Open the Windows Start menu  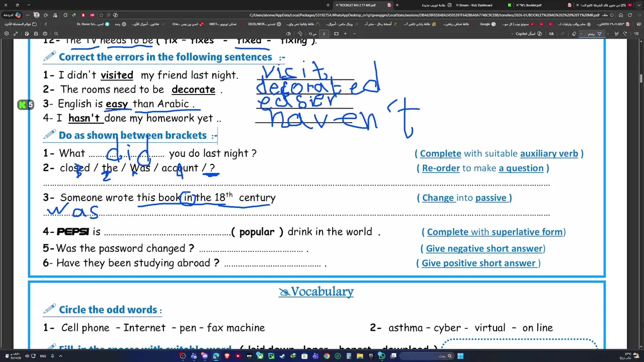(x=460, y=356)
